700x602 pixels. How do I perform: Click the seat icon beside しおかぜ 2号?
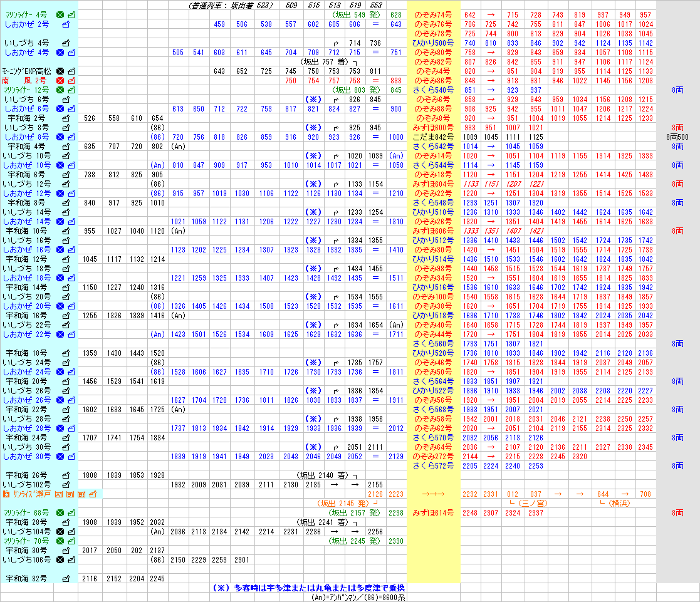(x=66, y=24)
